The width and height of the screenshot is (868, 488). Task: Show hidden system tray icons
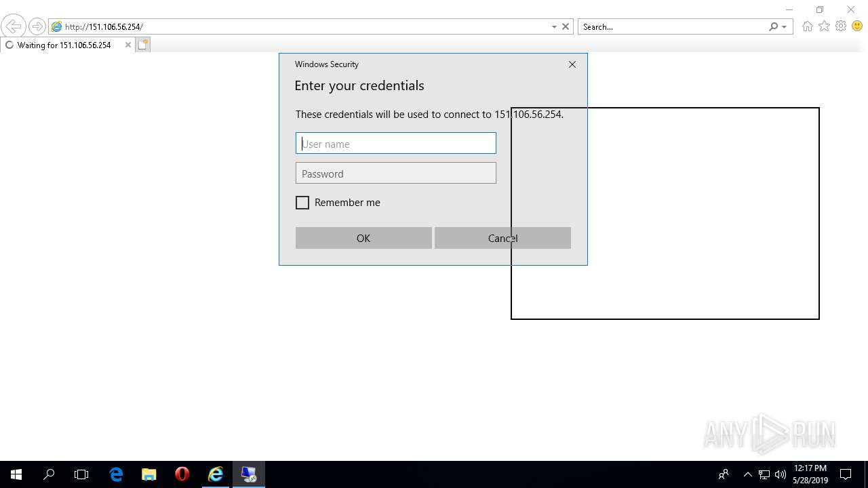748,474
